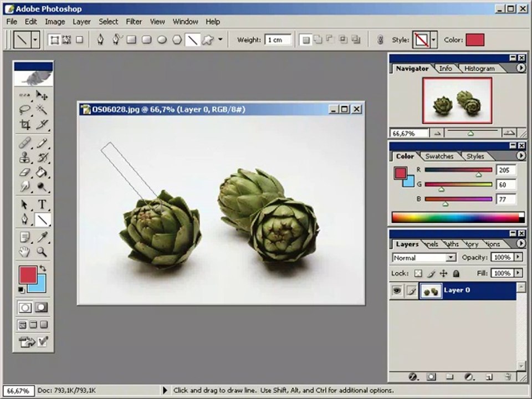This screenshot has height=399, width=532.
Task: Reset default foreground and background colors
Action: [x=22, y=290]
